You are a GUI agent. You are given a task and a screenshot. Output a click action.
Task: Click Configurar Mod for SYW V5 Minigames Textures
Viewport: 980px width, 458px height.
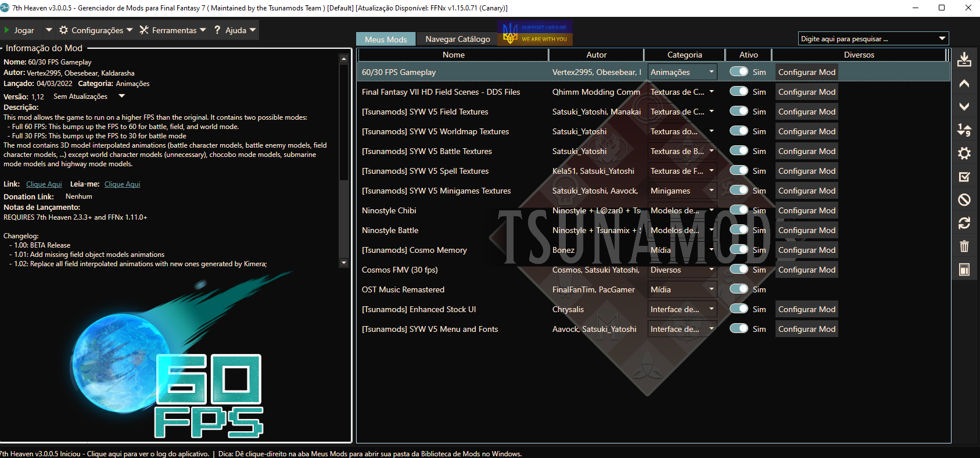coord(807,191)
